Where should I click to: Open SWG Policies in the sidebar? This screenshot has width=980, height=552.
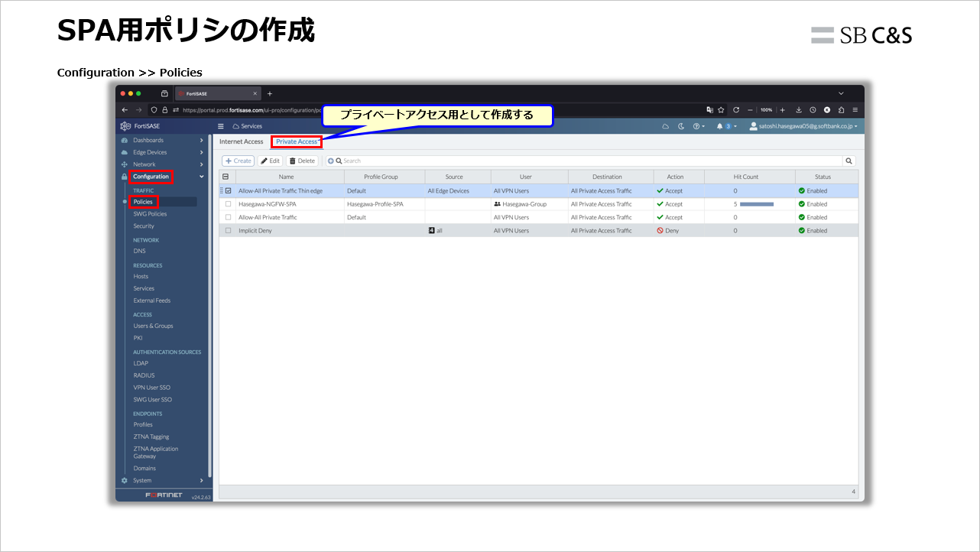[150, 214]
